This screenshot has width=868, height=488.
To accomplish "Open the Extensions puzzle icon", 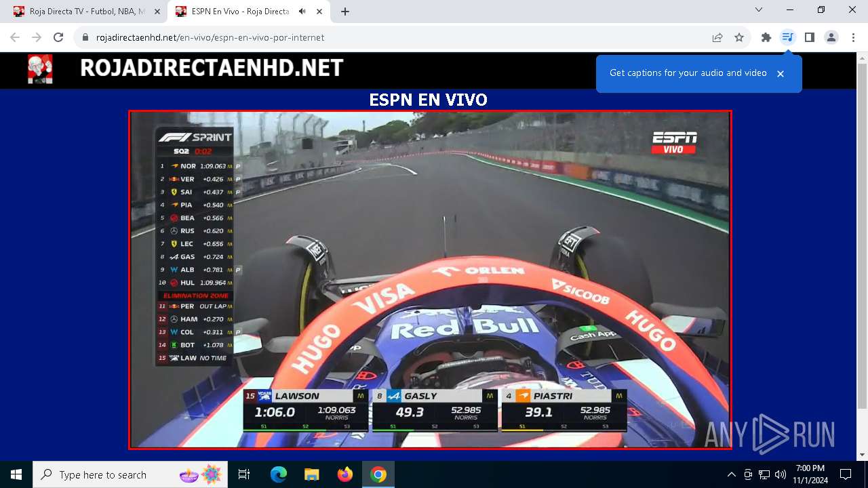I will [766, 38].
